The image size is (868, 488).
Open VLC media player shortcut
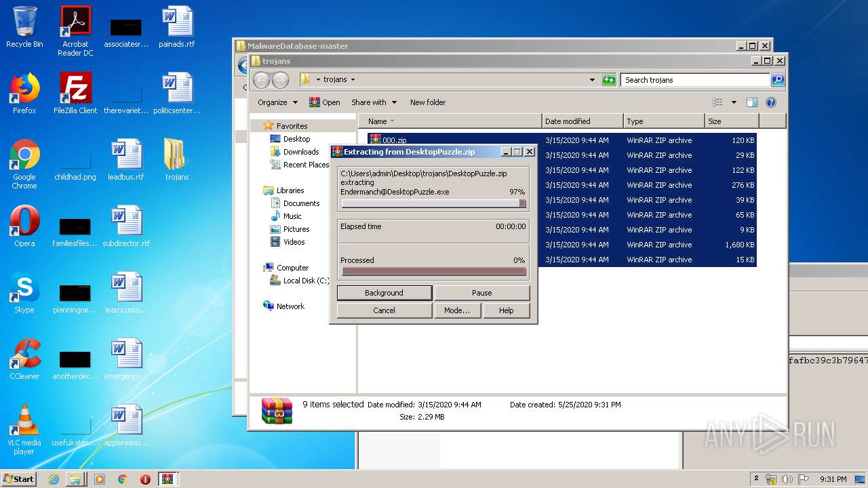[x=24, y=430]
